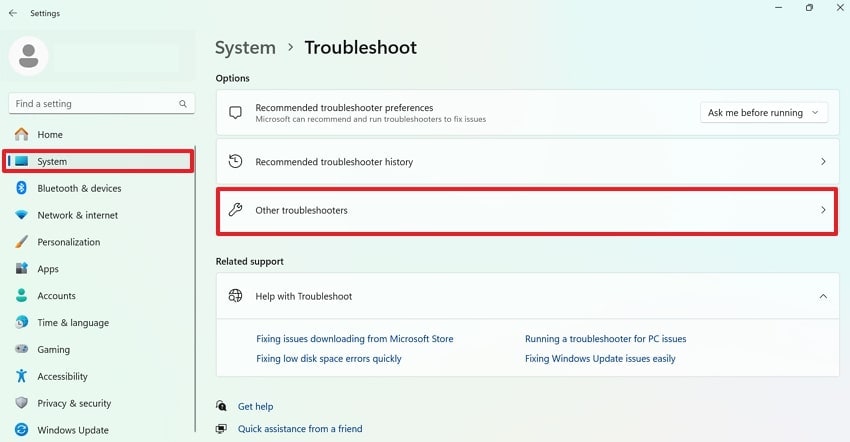Click the wrench icon for Other troubleshooters
850x442 pixels.
tap(235, 210)
